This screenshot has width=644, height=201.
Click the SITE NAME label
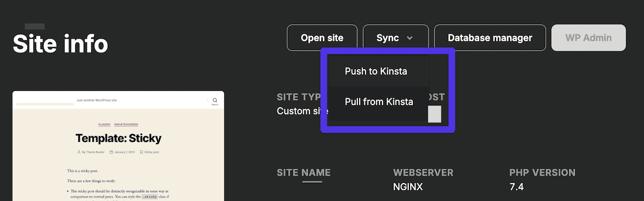(x=303, y=173)
